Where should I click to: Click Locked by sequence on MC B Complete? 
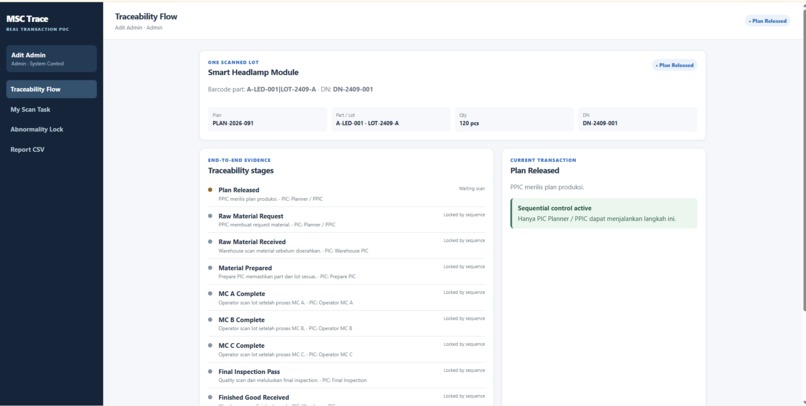[x=464, y=319]
